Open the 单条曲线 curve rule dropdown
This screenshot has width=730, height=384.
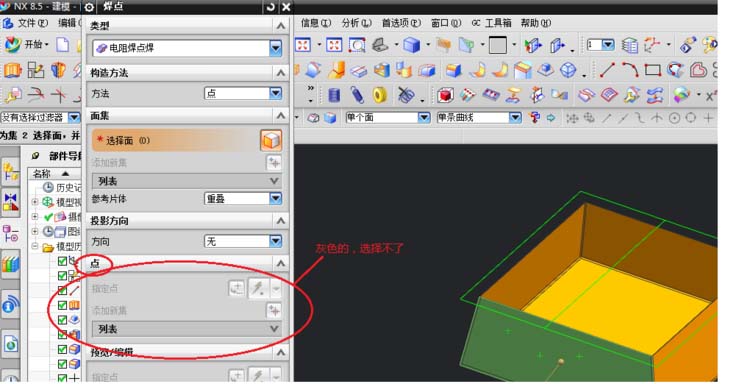coord(515,118)
